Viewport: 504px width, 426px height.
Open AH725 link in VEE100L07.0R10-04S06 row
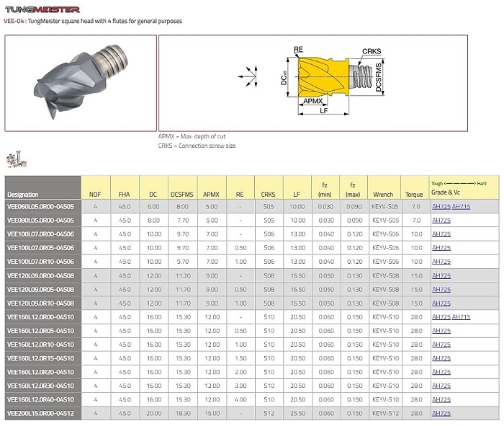[441, 262]
